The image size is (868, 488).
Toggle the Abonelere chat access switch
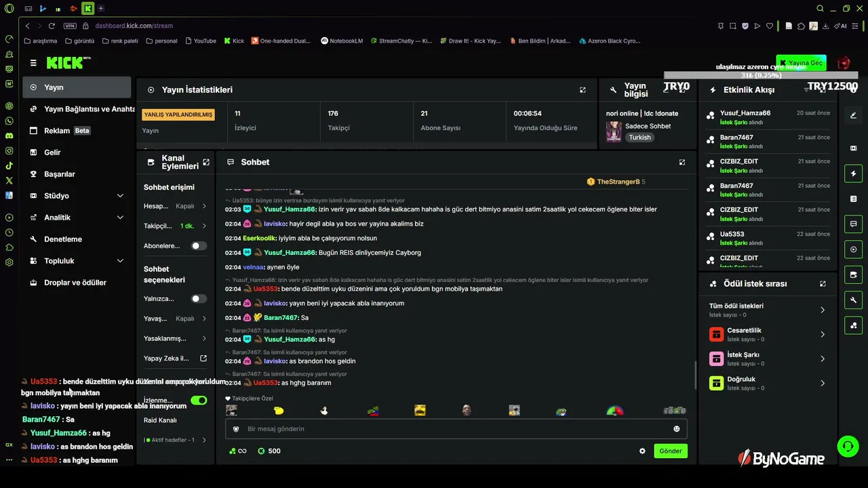(199, 246)
